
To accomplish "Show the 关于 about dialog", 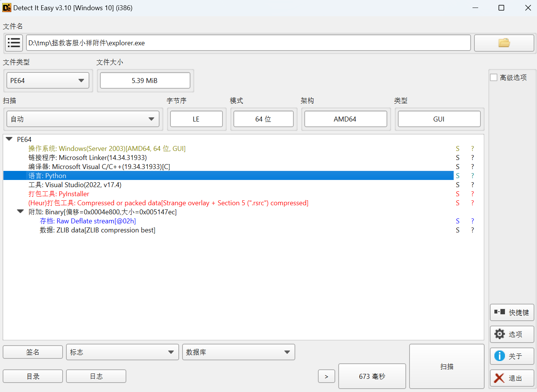I will 512,356.
